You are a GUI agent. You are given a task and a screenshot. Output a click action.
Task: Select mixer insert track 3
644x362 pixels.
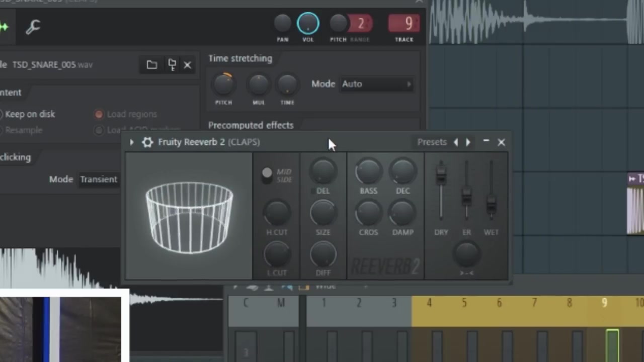pos(394,303)
